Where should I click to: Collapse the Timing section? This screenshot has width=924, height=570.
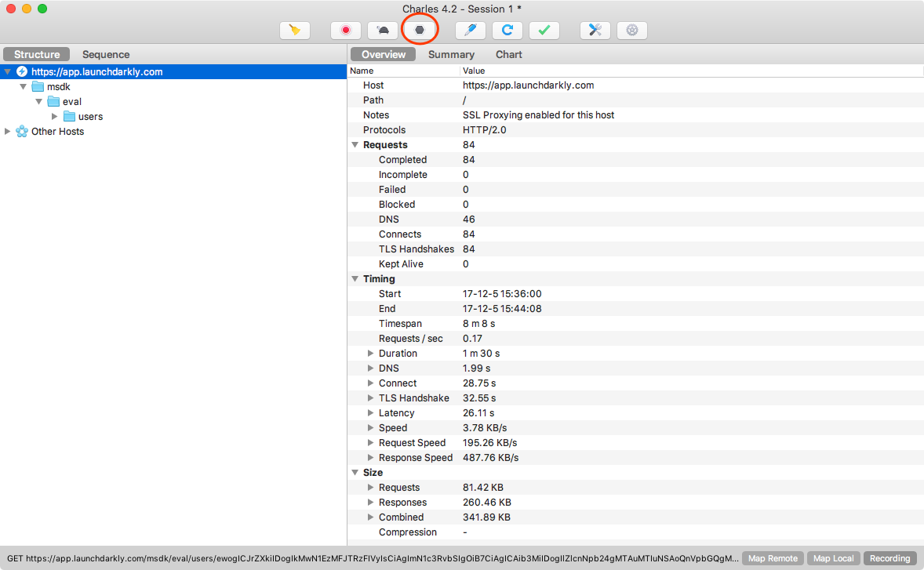(355, 278)
